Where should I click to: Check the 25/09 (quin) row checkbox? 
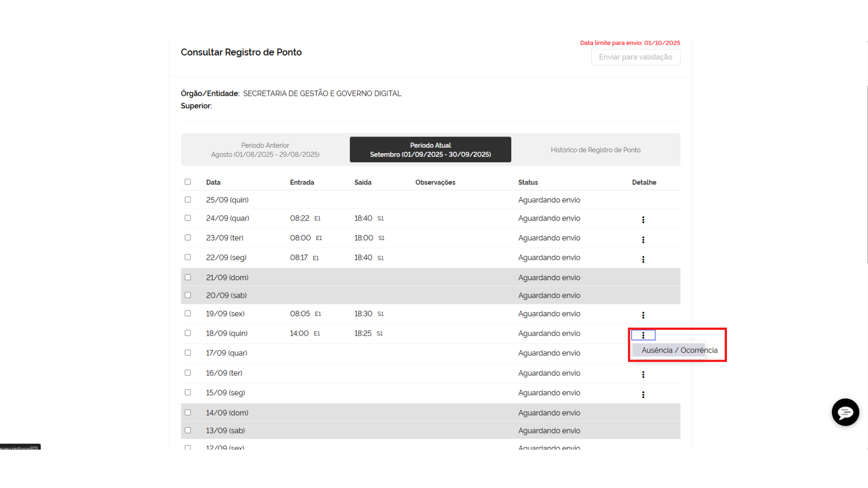188,199
